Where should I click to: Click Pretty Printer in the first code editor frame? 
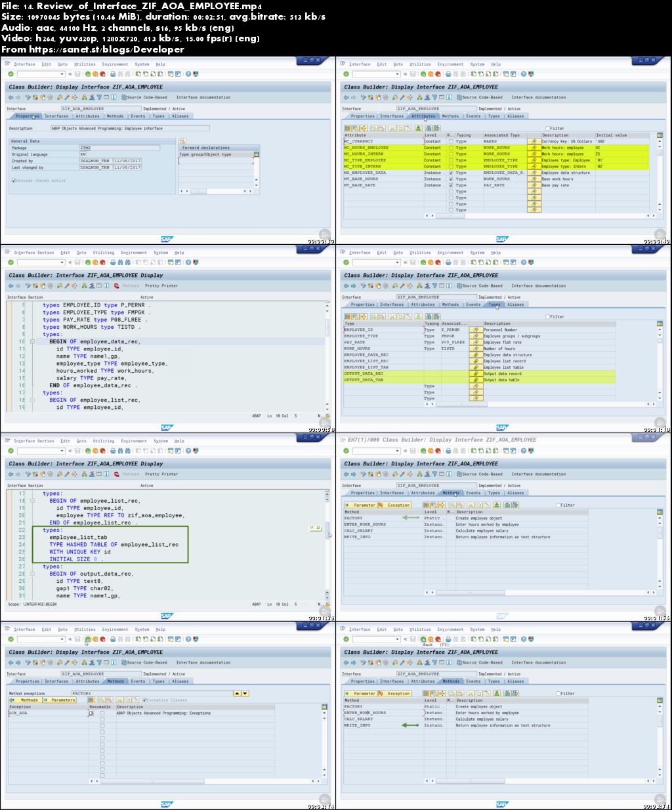click(x=161, y=286)
